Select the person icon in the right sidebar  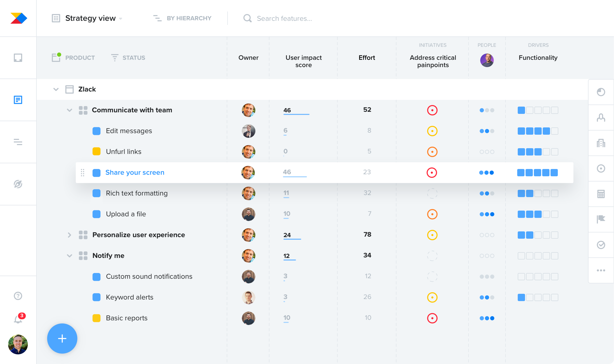pos(601,118)
